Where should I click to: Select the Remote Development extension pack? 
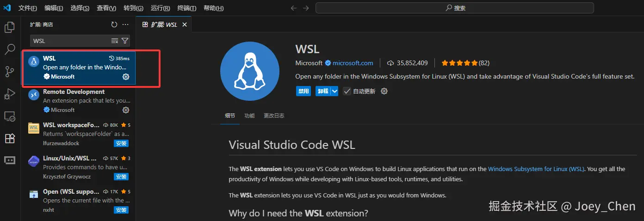[x=79, y=101]
